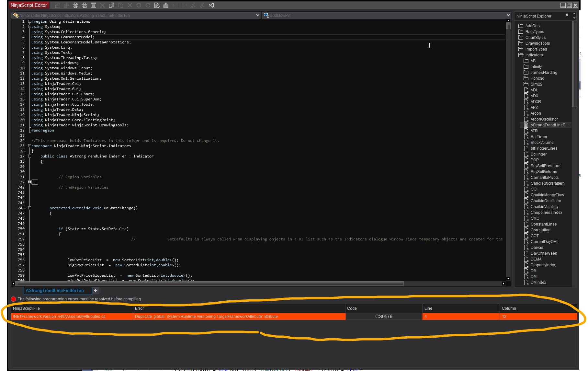This screenshot has width=588, height=371.
Task: Collapse the class AStrongTrendLineFinderTen block
Action: pyautogui.click(x=29, y=156)
